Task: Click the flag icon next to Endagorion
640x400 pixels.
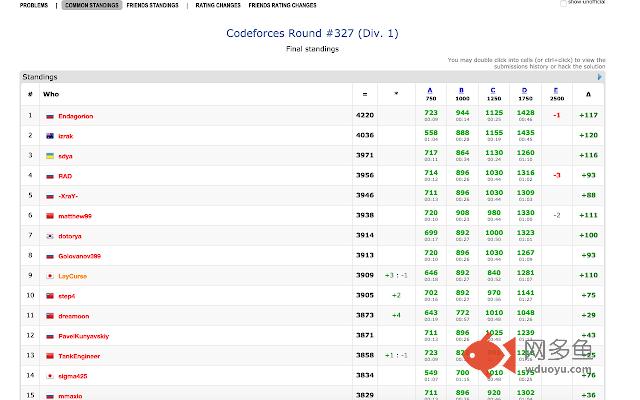Action: click(50, 116)
